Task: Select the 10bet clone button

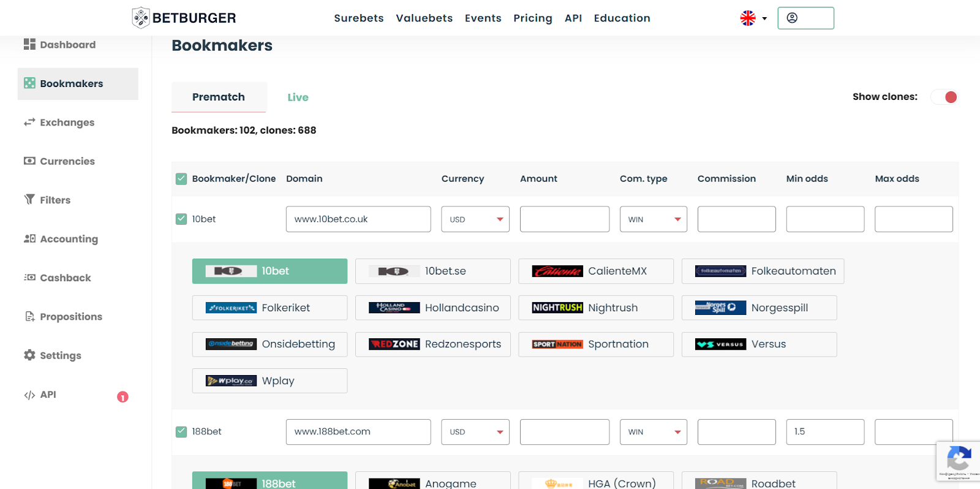Action: coord(269,271)
